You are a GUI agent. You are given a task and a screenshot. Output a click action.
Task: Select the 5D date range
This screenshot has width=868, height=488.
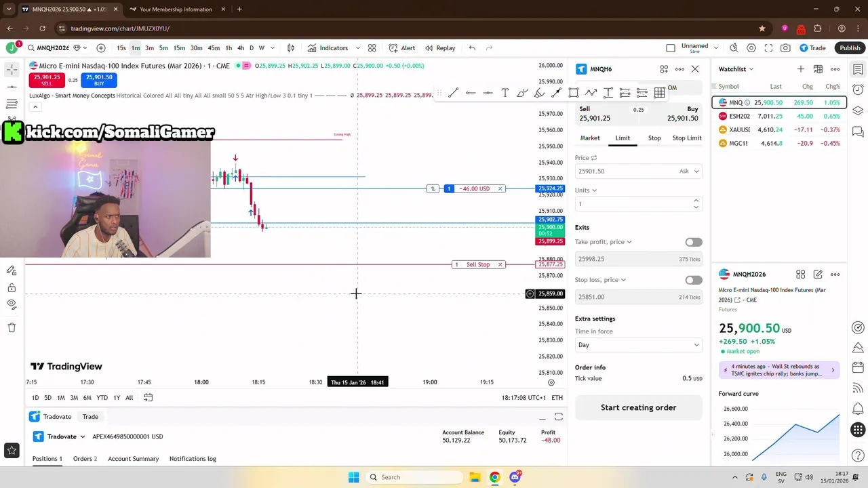click(x=47, y=398)
